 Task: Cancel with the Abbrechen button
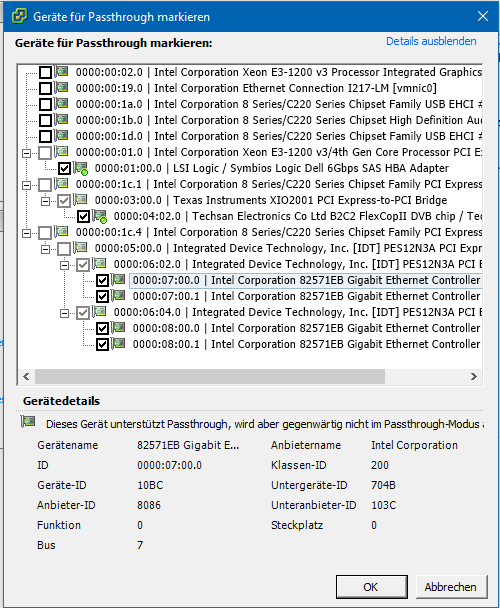451,587
